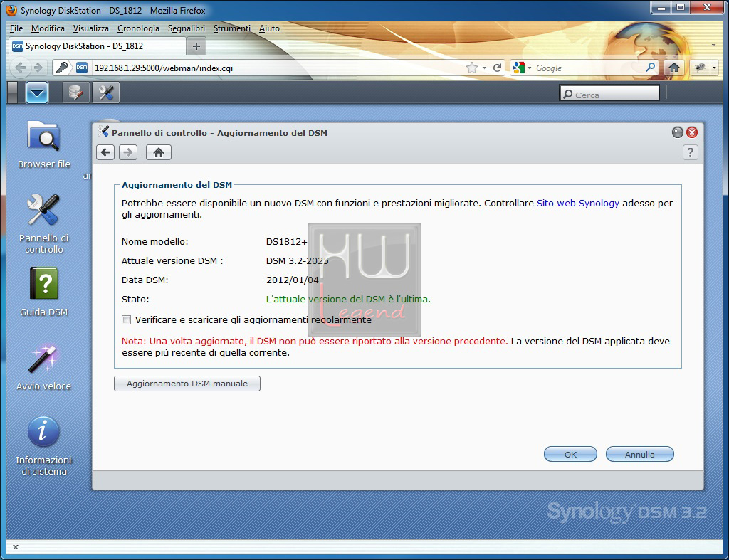Click the key identity icon in address bar

62,68
